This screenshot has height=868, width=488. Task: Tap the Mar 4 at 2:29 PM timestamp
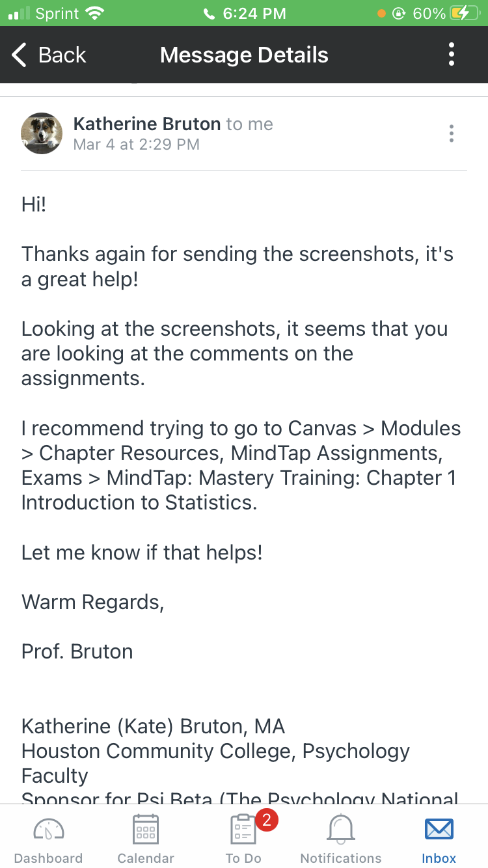137,144
